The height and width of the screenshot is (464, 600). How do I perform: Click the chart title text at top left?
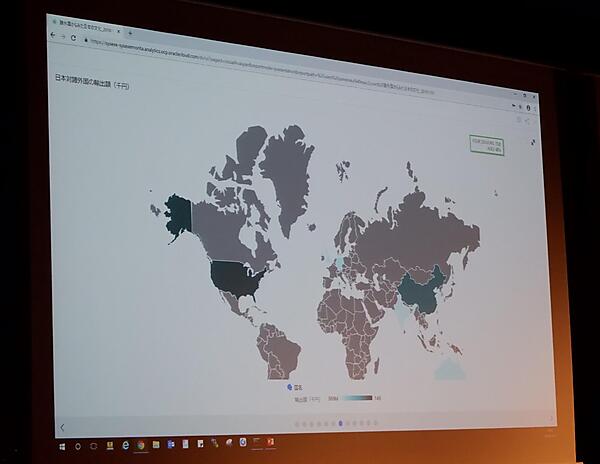pos(92,82)
